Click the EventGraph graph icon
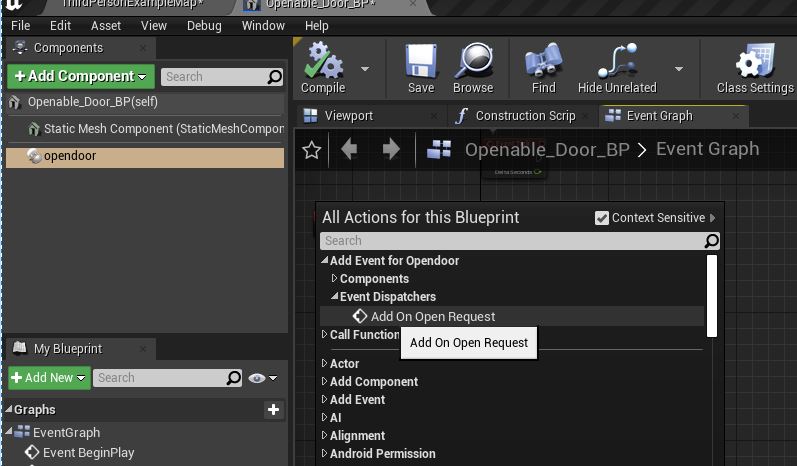This screenshot has width=797, height=466. point(22,432)
